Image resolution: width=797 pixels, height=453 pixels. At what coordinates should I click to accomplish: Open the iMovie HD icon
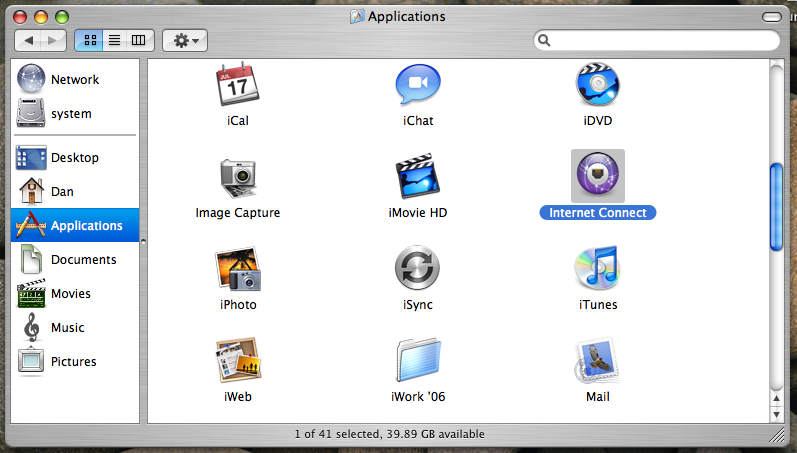click(417, 177)
